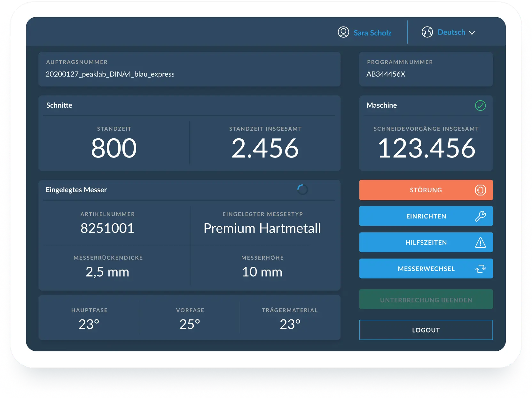Click the loading spinner beside Eingelegtes Messer

302,190
